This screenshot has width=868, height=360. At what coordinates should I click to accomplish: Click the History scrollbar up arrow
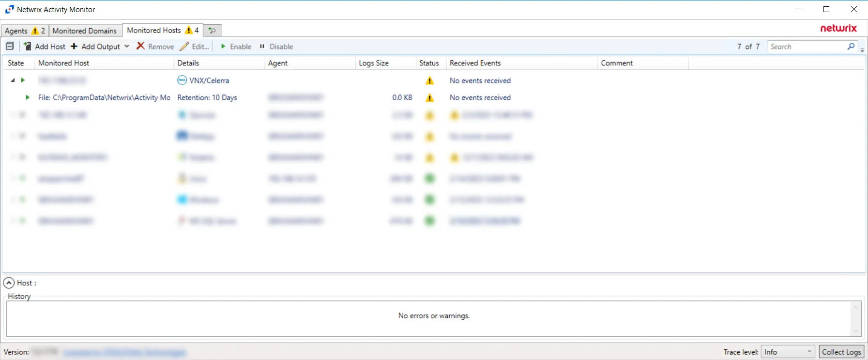(x=855, y=307)
